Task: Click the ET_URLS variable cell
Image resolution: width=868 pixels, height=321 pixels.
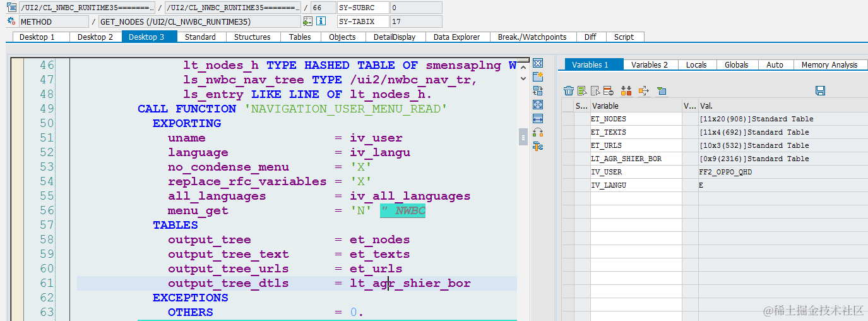Action: click(636, 145)
